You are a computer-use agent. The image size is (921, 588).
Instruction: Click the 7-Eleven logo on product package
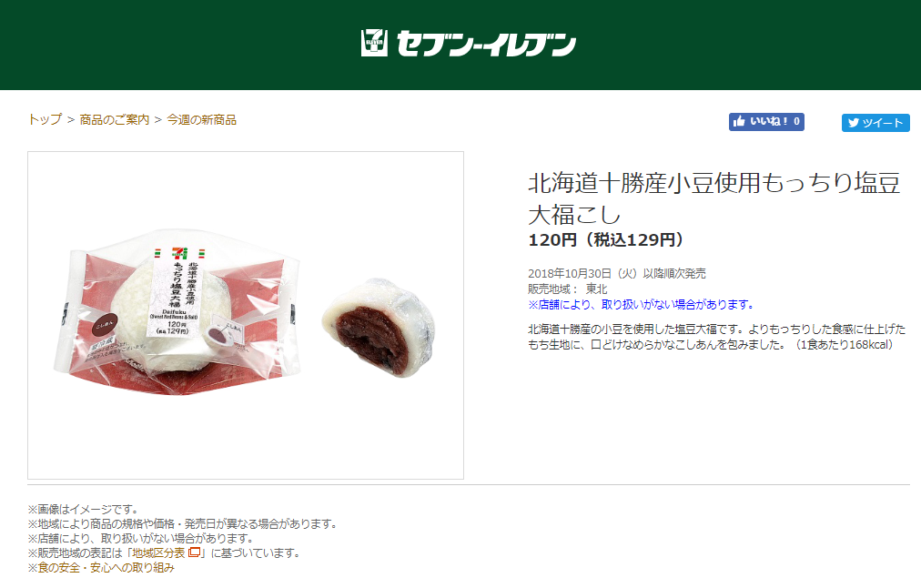[179, 254]
